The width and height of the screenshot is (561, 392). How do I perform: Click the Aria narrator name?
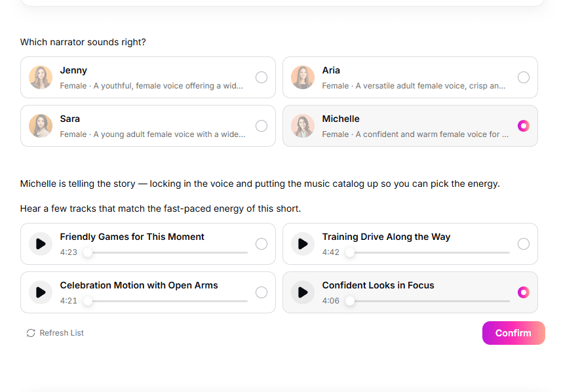pos(331,71)
